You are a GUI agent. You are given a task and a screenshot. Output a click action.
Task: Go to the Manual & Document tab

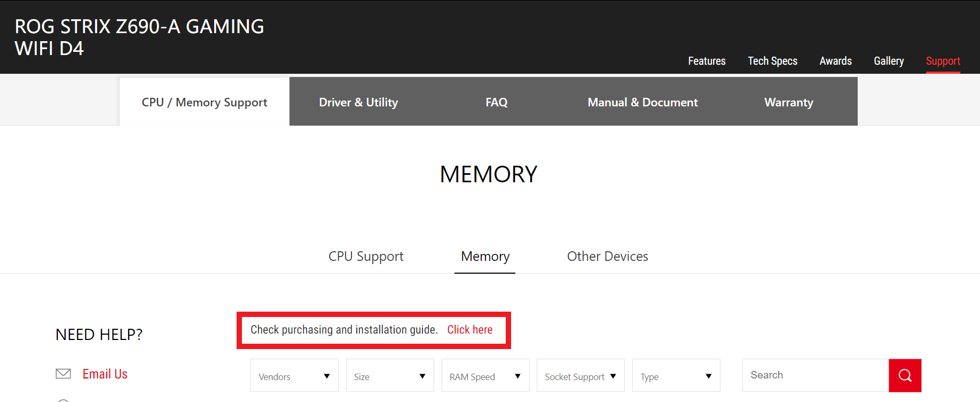pos(642,102)
